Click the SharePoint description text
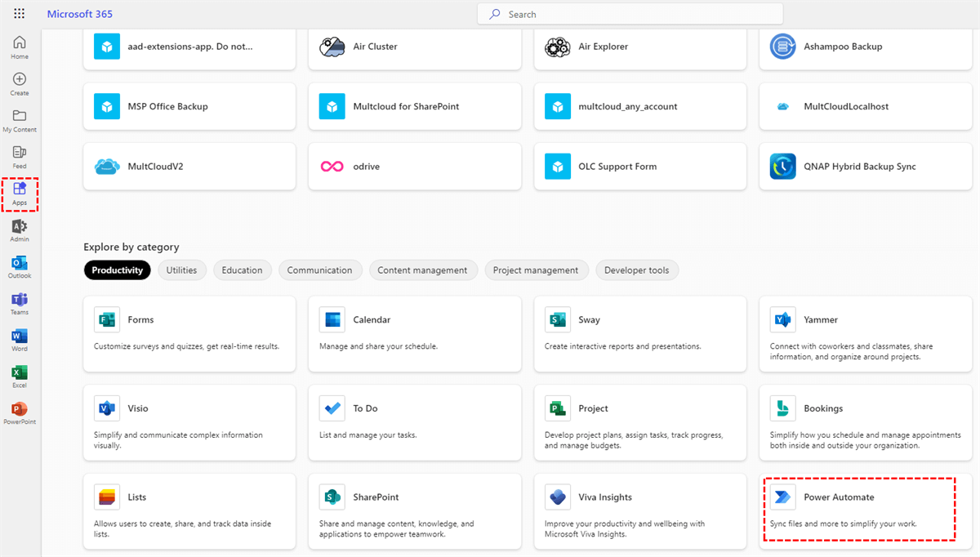This screenshot has width=980, height=557. (397, 528)
